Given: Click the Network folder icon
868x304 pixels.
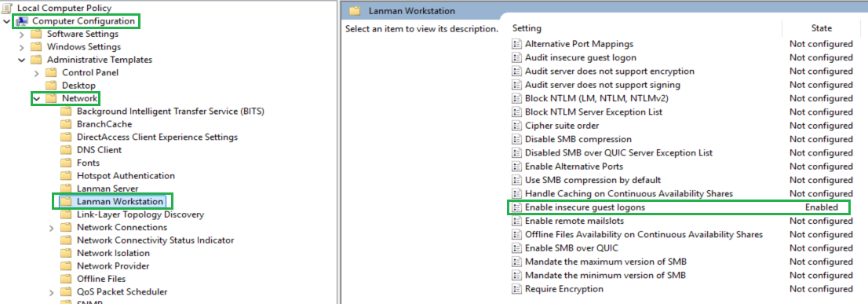Looking at the screenshot, I should tap(51, 98).
